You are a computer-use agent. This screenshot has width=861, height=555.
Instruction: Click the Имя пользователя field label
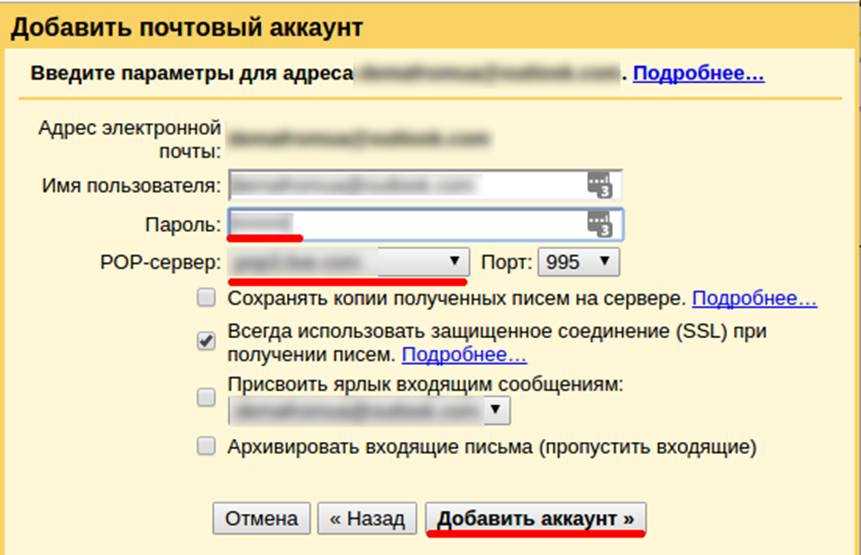coord(130,186)
